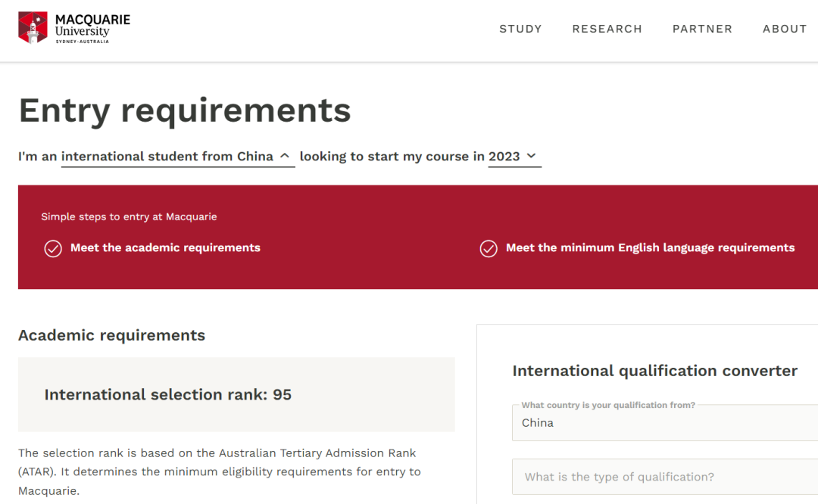Click the Macquarie University logo
This screenshot has width=818, height=504.
(74, 28)
